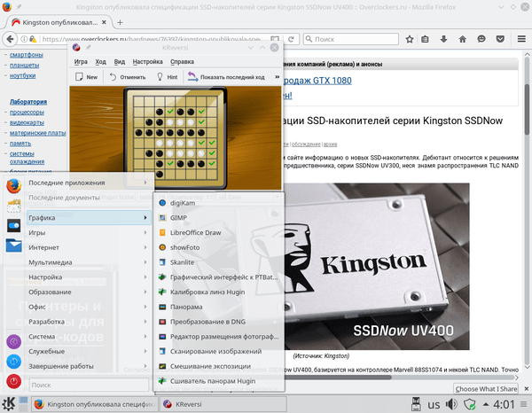Image resolution: width=532 pixels, height=413 pixels.
Task: Click the процессоры link in sidebar
Action: (x=28, y=113)
